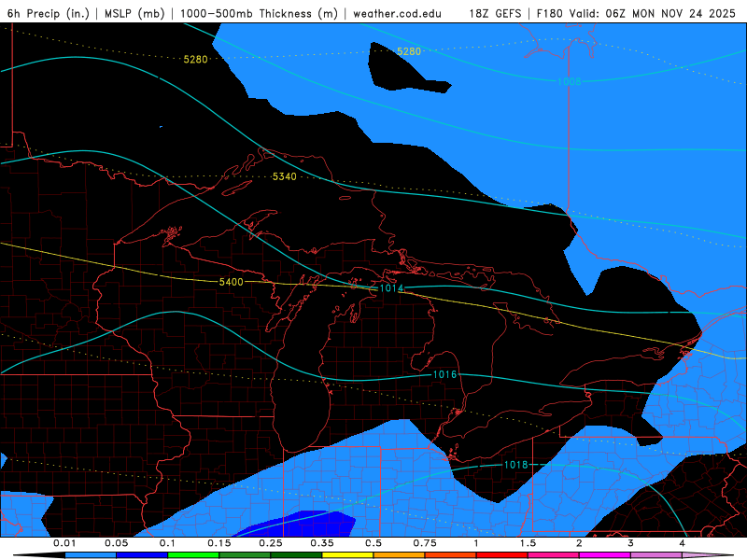Click the bright green 0.1 legend swatch
The image size is (747, 560).
point(193,555)
